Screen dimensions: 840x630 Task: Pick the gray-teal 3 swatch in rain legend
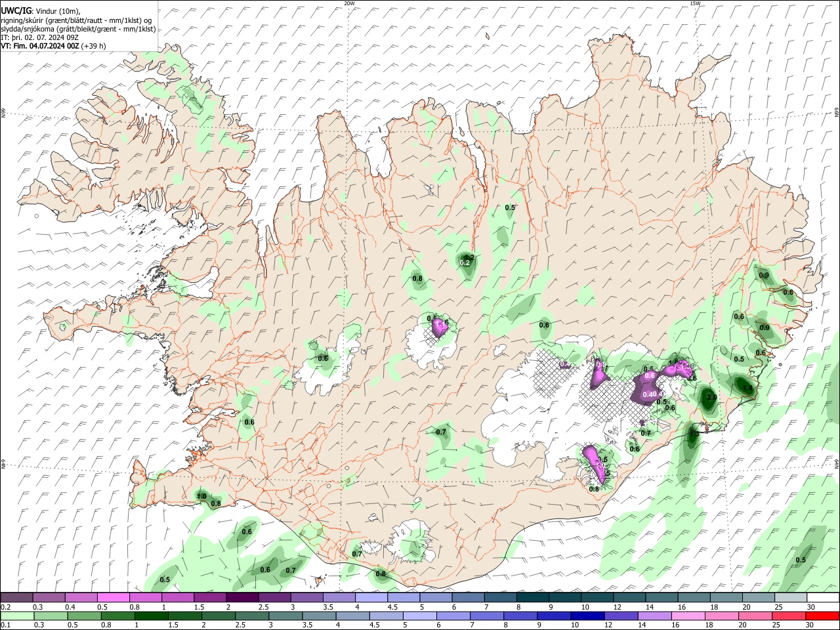tap(285, 616)
